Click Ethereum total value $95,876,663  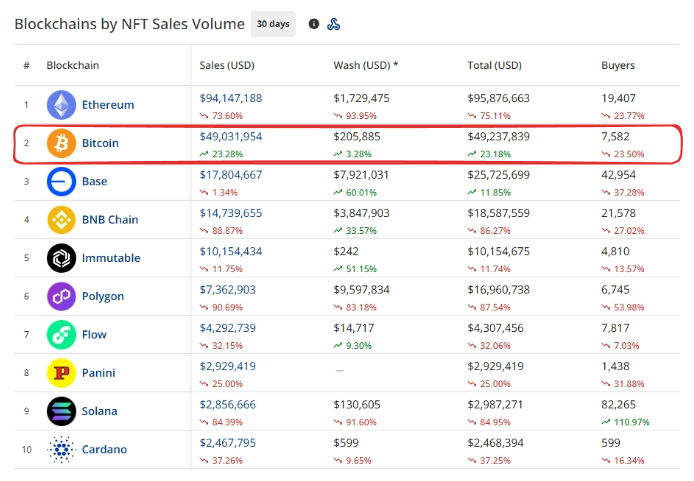click(499, 98)
